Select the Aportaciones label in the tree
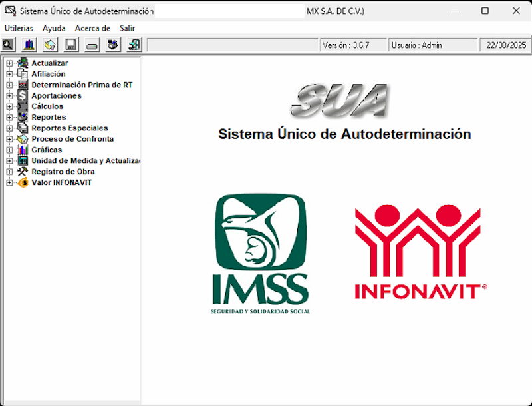The height and width of the screenshot is (406, 532). click(x=57, y=96)
